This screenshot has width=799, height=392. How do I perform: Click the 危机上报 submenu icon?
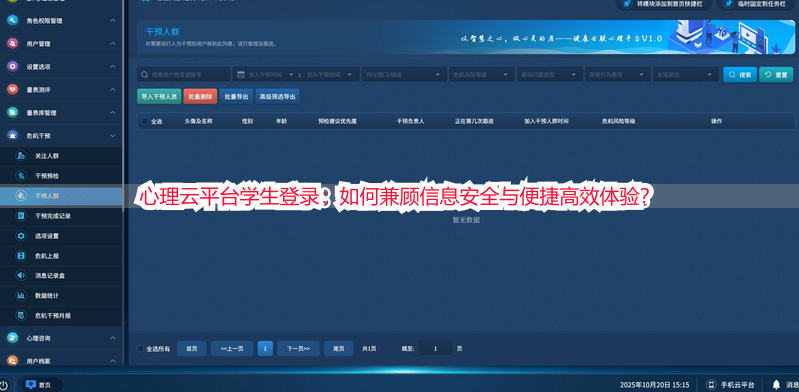[21, 255]
